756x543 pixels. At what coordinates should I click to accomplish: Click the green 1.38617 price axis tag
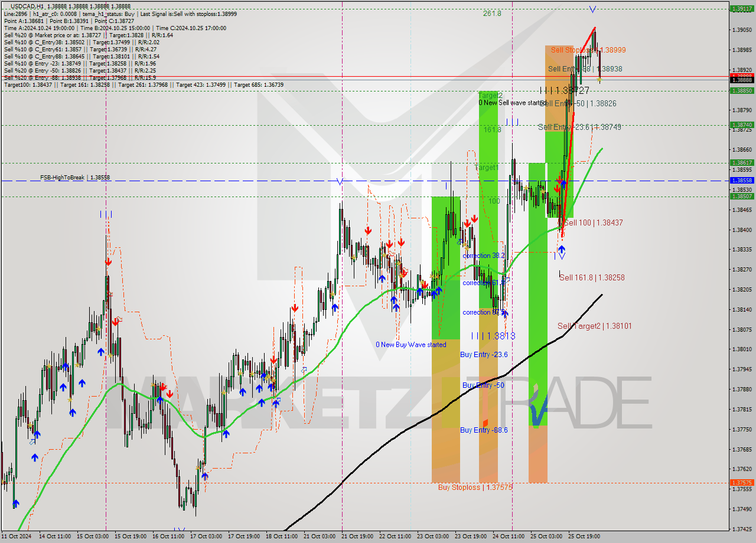click(742, 162)
